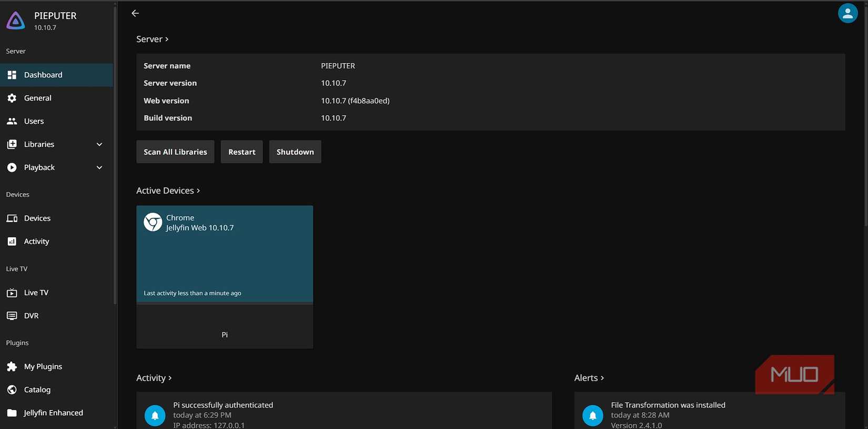The image size is (868, 429).
Task: Click the PIEPUTER server name value
Action: point(338,66)
